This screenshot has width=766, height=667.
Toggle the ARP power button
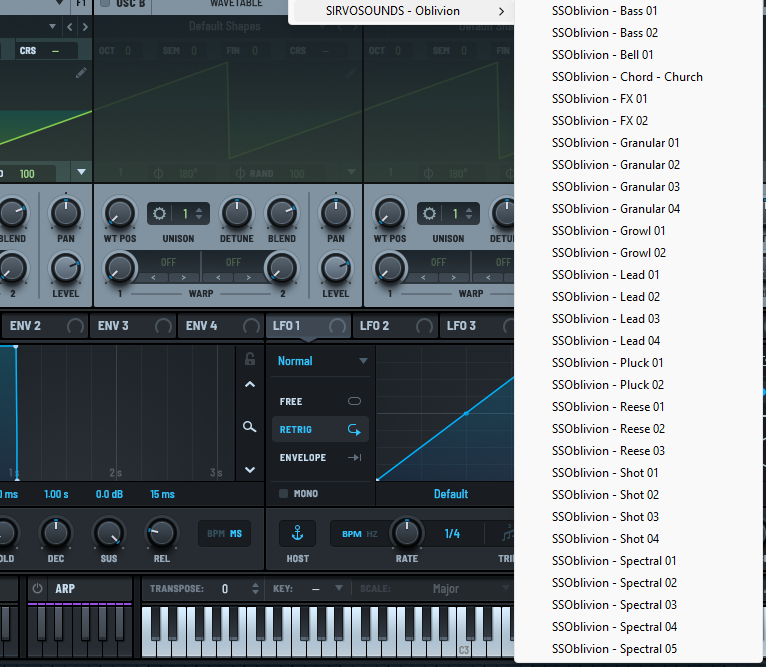pyautogui.click(x=37, y=589)
